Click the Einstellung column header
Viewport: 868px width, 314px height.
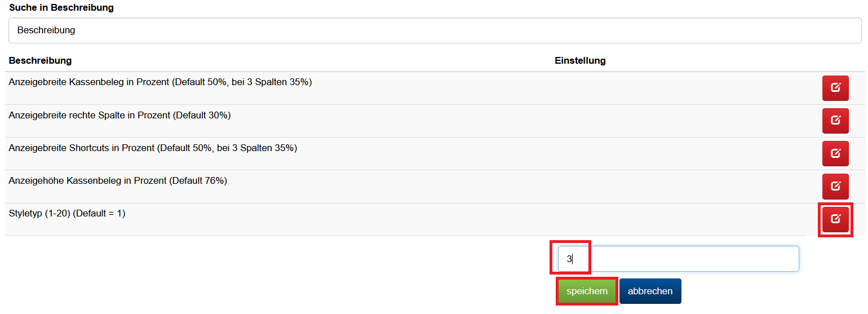[580, 60]
